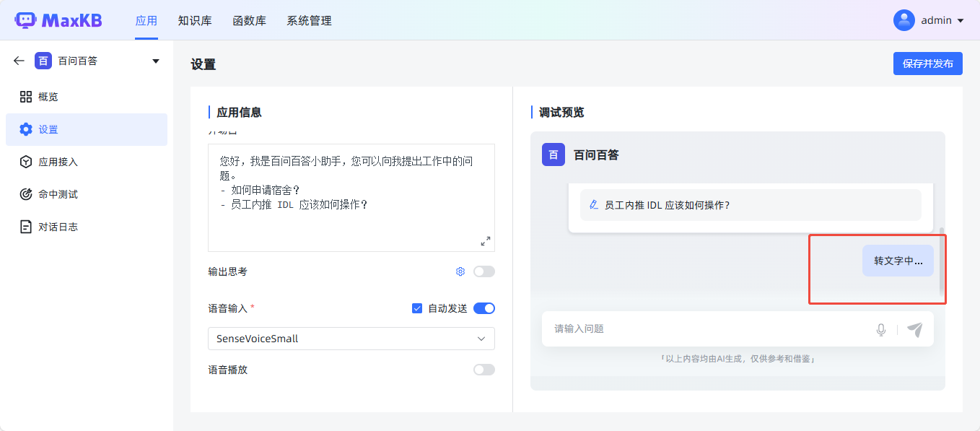Image resolution: width=980 pixels, height=431 pixels.
Task: Click the 保存并发布 button
Action: click(x=927, y=64)
